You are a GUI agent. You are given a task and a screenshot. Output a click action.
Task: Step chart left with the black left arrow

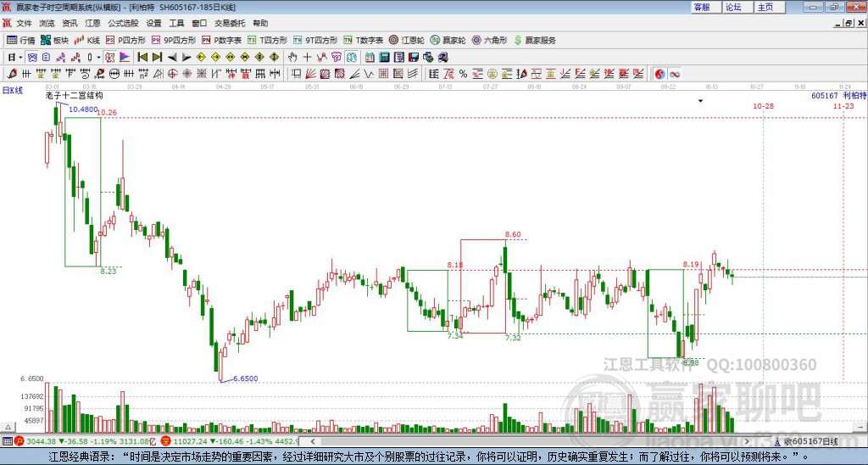tap(172, 57)
